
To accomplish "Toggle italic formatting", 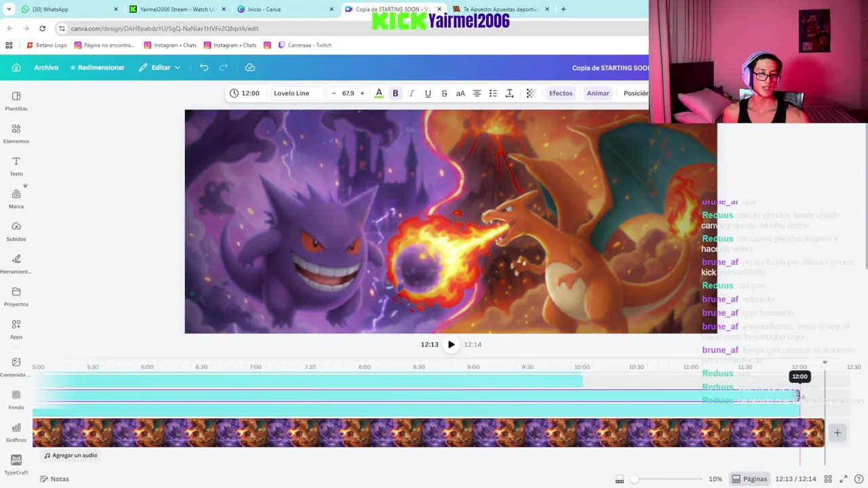I will [x=412, y=93].
